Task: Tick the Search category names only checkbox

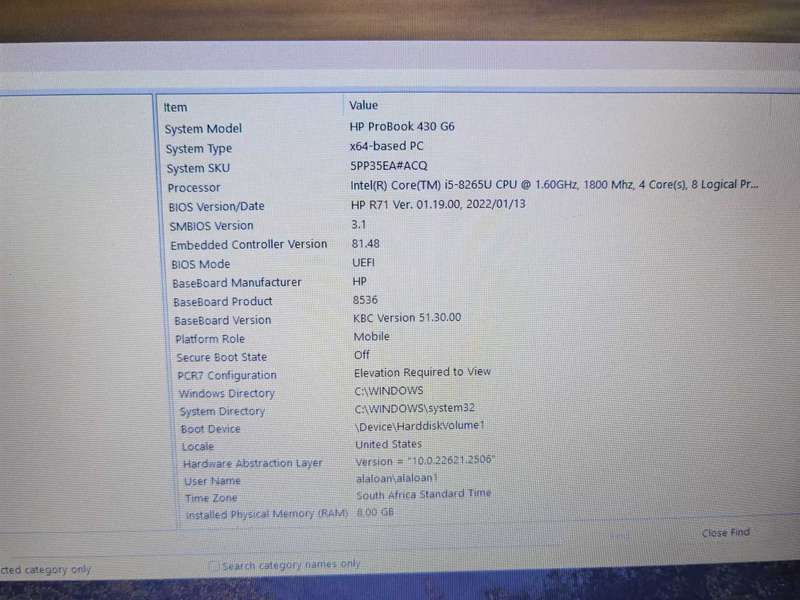Action: click(x=214, y=566)
